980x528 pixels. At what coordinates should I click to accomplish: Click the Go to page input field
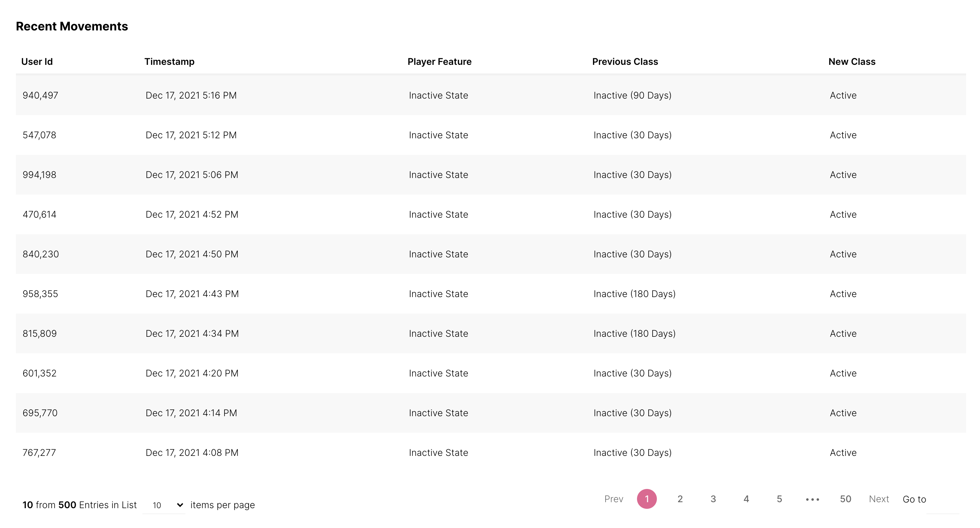click(x=942, y=505)
